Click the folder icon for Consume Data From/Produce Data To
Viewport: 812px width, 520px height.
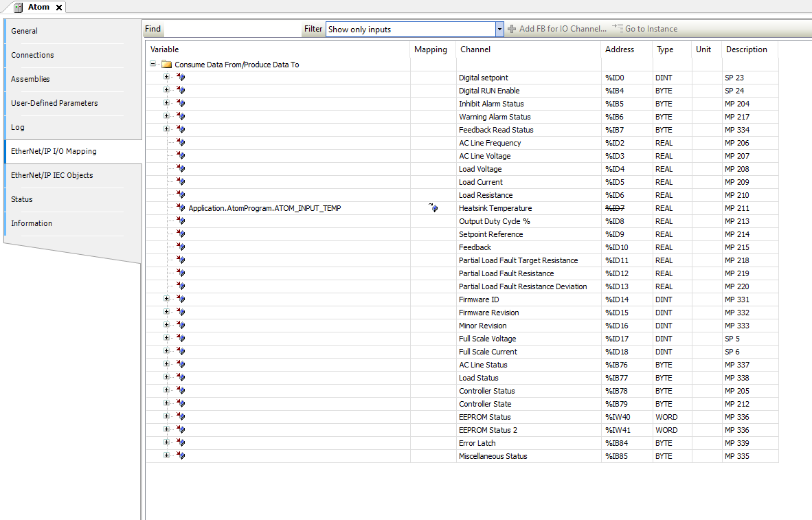point(166,65)
